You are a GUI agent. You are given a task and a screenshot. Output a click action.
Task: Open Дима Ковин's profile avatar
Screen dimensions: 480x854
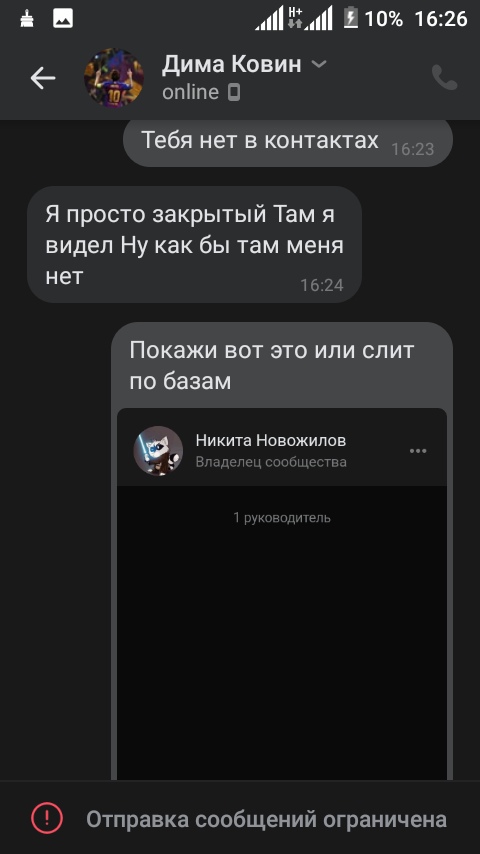114,78
